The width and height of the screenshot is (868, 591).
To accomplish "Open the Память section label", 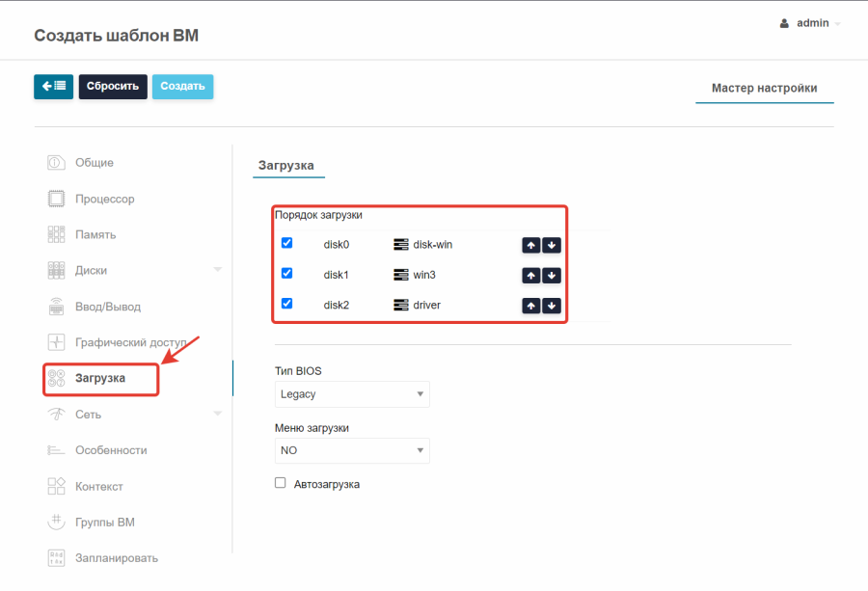I will (95, 234).
